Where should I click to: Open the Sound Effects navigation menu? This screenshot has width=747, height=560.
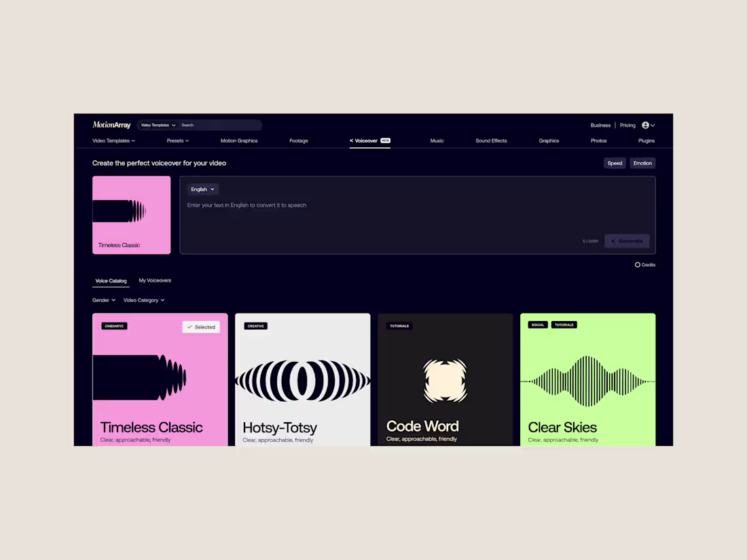[x=491, y=141]
